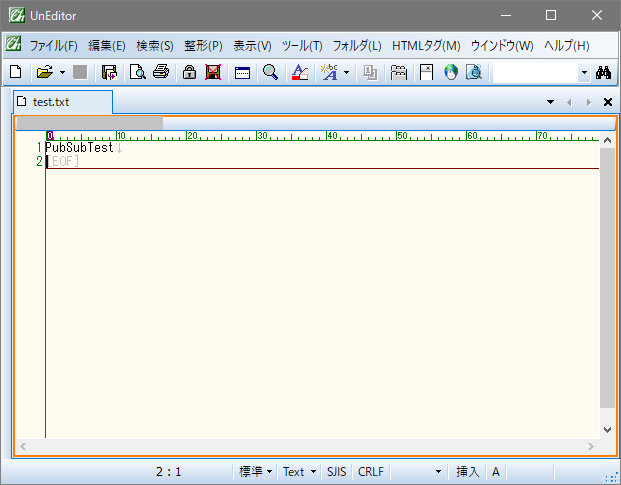The image size is (621, 485).
Task: Click the tabbed folders icon in toolbar
Action: (399, 72)
